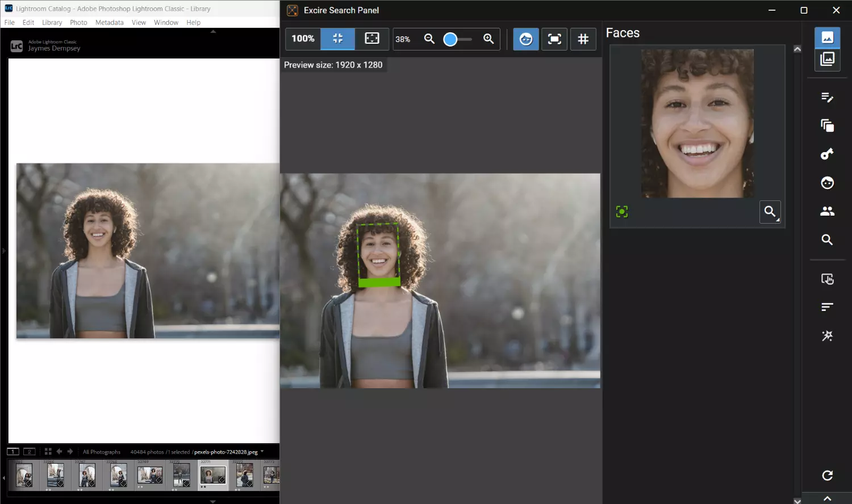
Task: Open the Metadata menu in Lightroom
Action: [109, 23]
